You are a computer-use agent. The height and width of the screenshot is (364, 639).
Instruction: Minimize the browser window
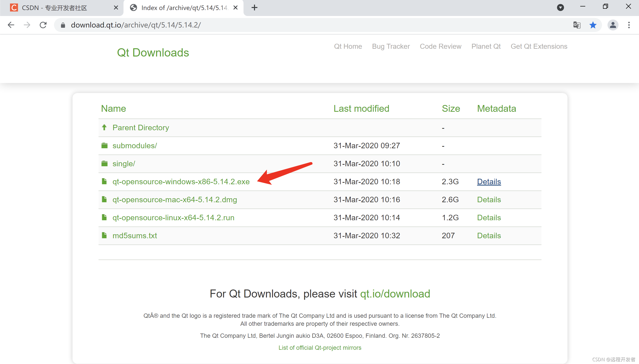coord(583,6)
